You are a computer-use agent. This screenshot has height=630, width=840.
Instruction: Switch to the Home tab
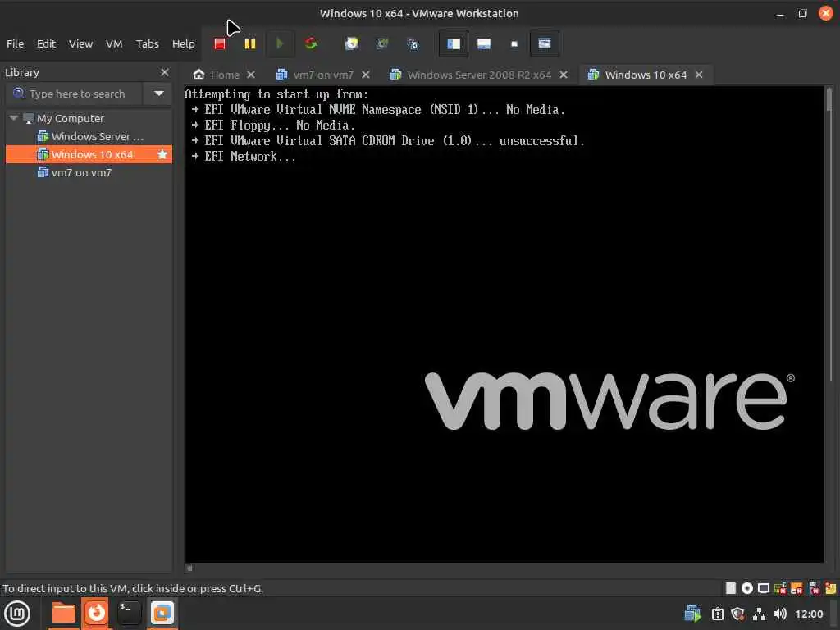pyautogui.click(x=217, y=75)
